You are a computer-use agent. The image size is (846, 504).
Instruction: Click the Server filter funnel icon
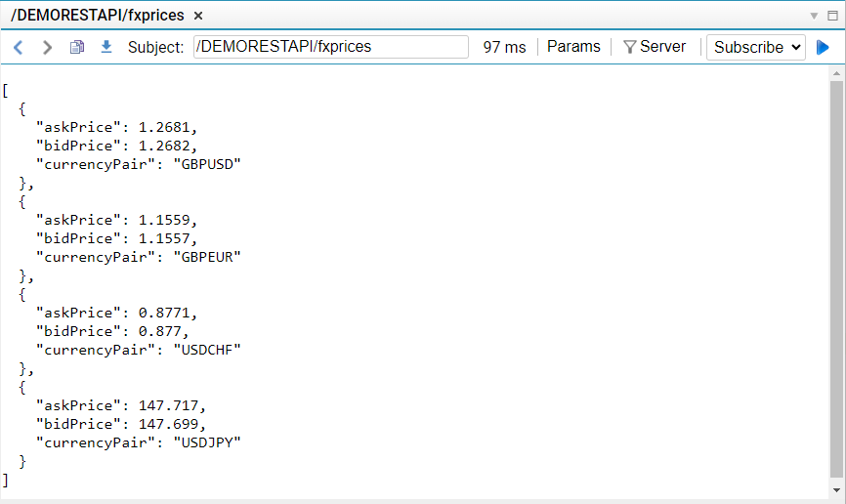point(630,47)
